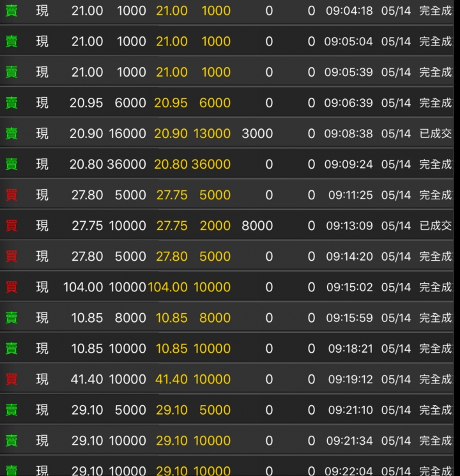
Task: Select the order timestamped 09:05:39
Action: click(227, 72)
